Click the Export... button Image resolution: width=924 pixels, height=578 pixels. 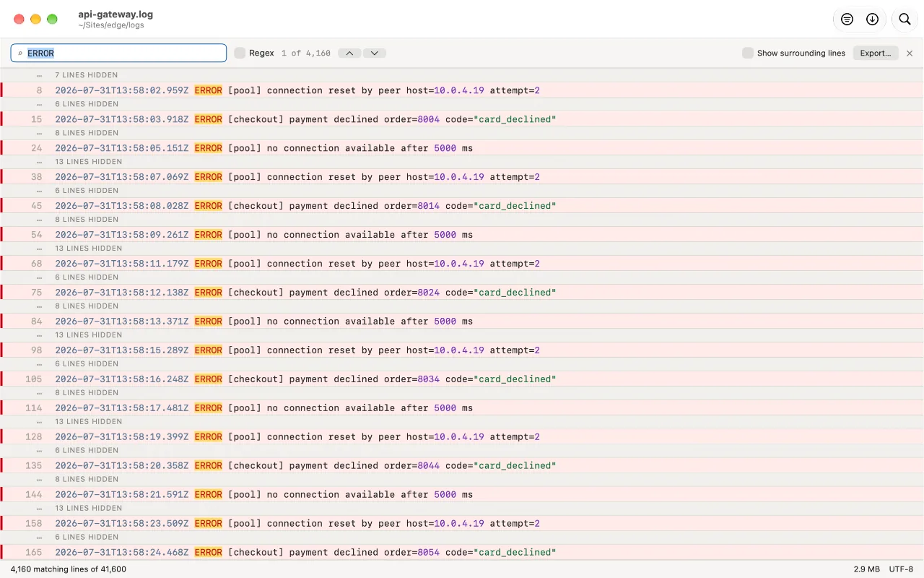876,53
